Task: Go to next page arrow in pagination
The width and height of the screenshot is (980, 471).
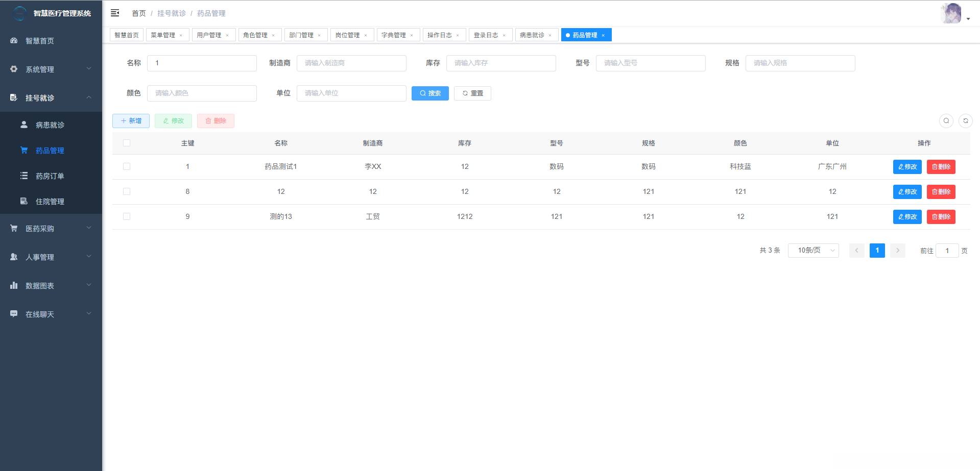Action: click(898, 251)
